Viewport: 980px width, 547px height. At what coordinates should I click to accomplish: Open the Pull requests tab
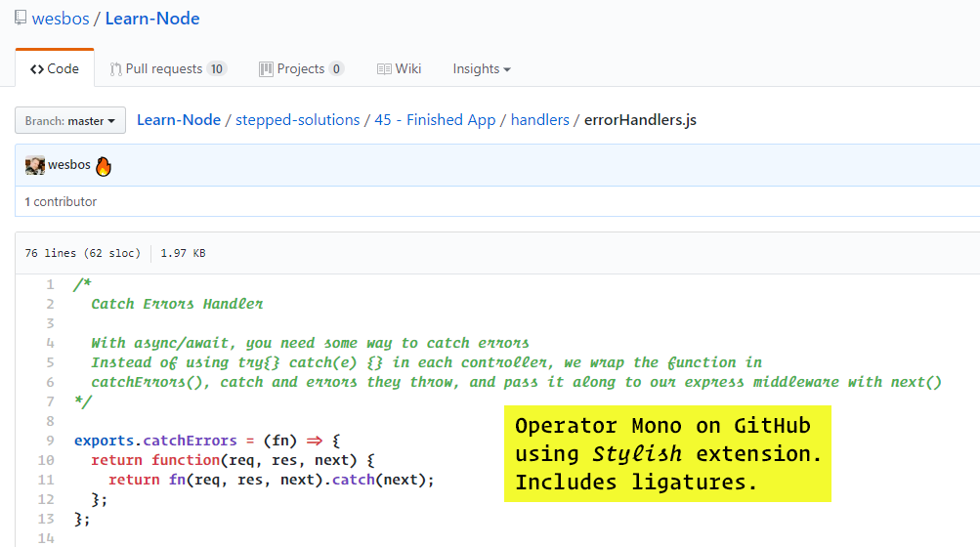(x=168, y=68)
